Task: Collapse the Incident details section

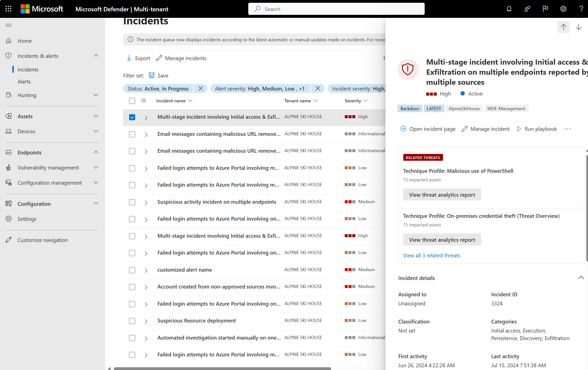Action: coord(581,278)
